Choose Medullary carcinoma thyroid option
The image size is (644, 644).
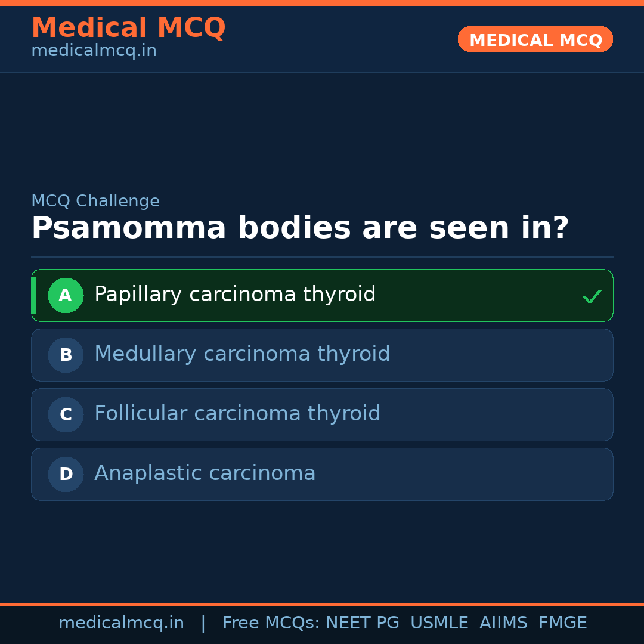point(242,354)
